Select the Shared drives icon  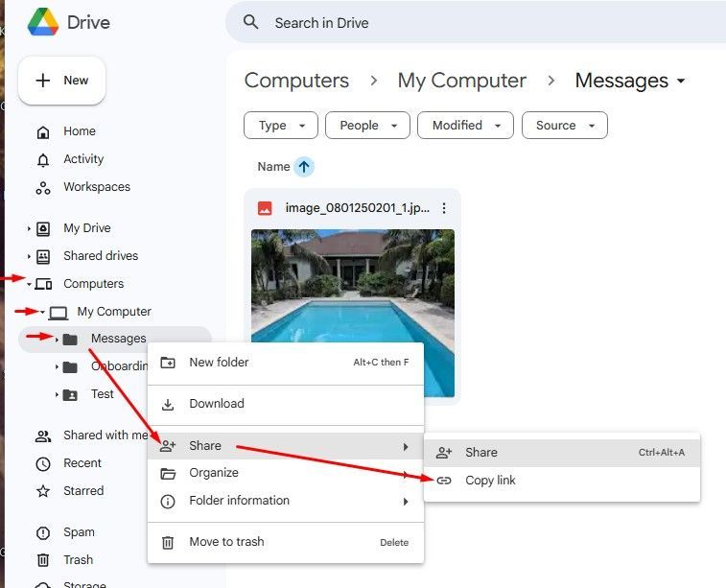[43, 256]
